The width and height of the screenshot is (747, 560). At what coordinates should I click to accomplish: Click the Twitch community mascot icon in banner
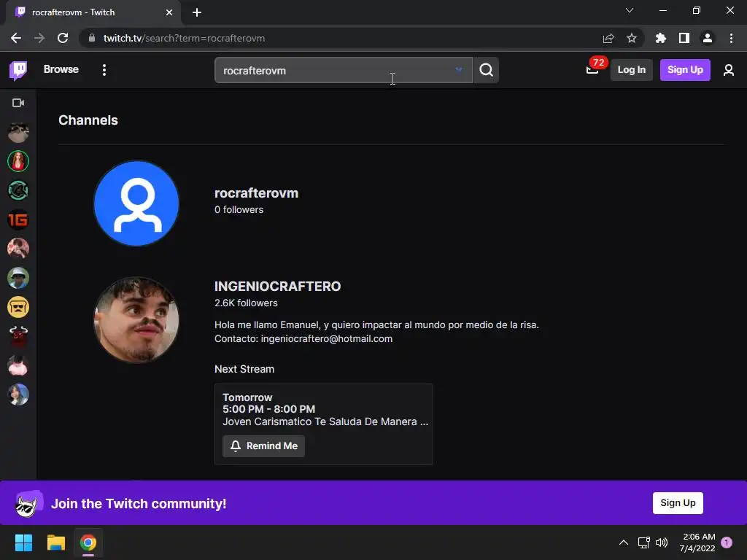click(x=28, y=503)
